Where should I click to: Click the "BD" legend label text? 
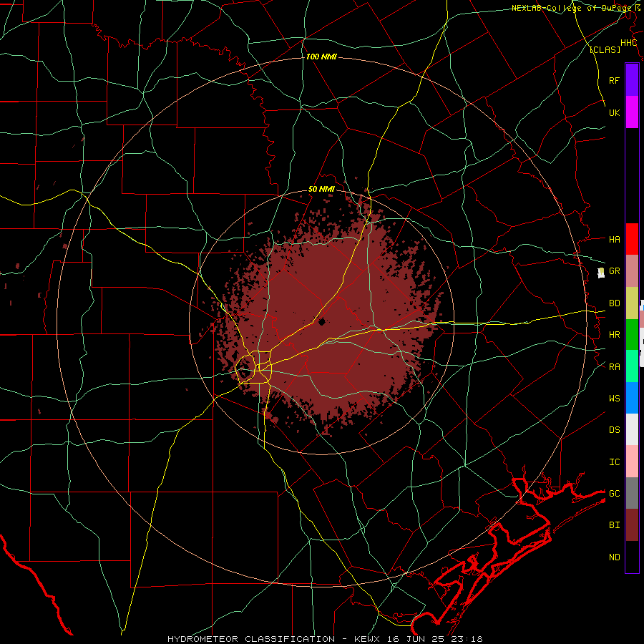click(614, 303)
